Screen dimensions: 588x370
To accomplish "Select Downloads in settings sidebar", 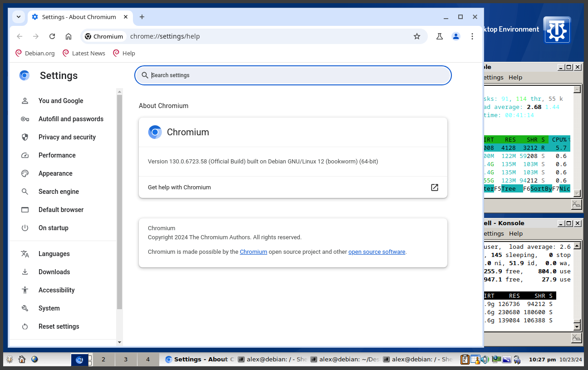I will click(x=54, y=272).
